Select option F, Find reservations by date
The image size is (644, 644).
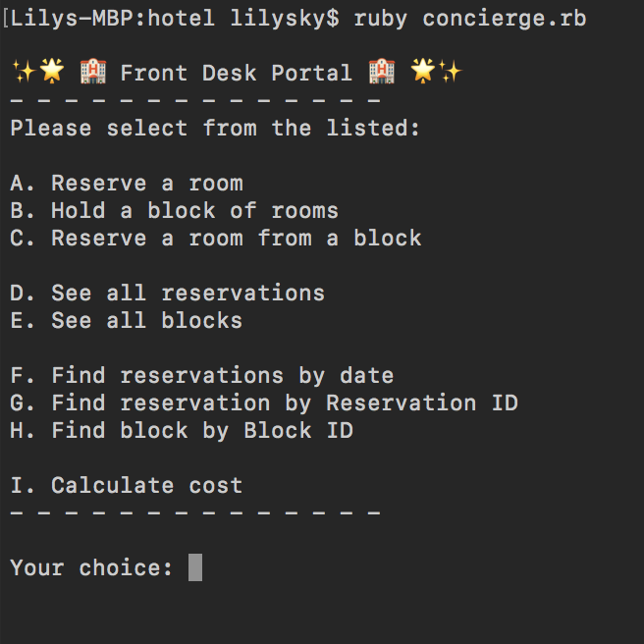tap(201, 376)
